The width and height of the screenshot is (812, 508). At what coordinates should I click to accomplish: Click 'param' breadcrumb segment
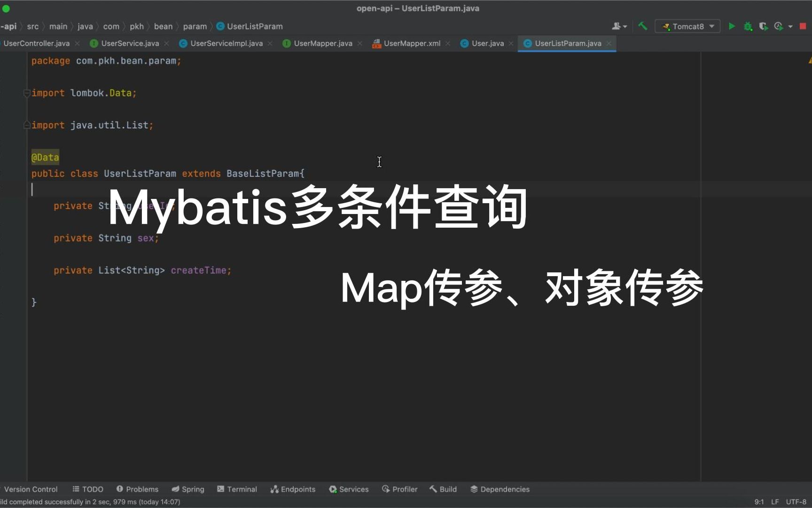[x=195, y=26]
